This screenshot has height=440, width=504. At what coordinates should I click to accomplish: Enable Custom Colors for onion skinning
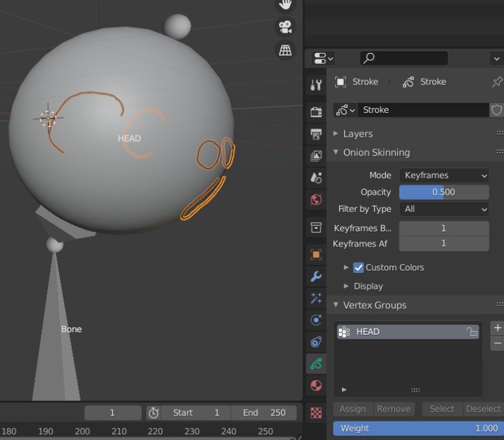click(x=358, y=267)
